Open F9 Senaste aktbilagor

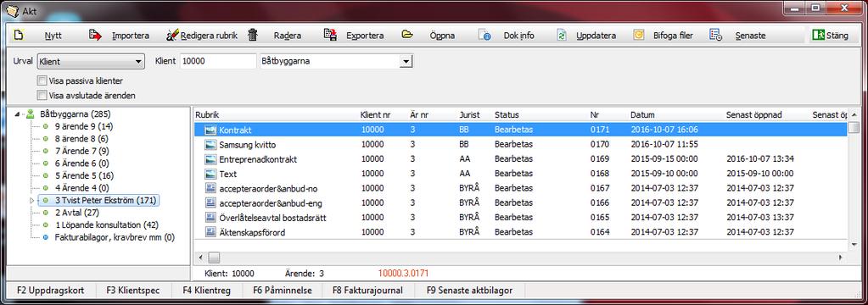(x=469, y=290)
